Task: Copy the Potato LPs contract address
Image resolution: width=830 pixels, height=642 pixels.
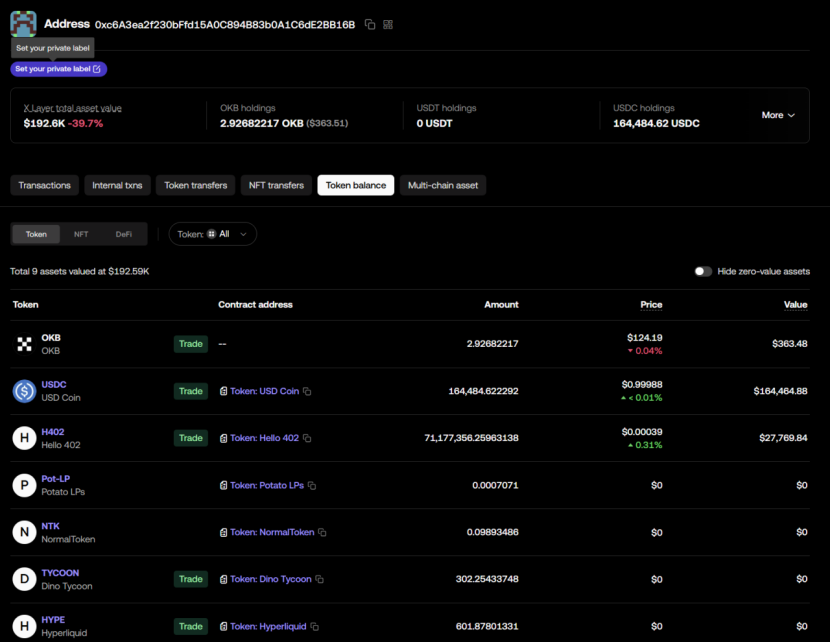Action: tap(312, 486)
